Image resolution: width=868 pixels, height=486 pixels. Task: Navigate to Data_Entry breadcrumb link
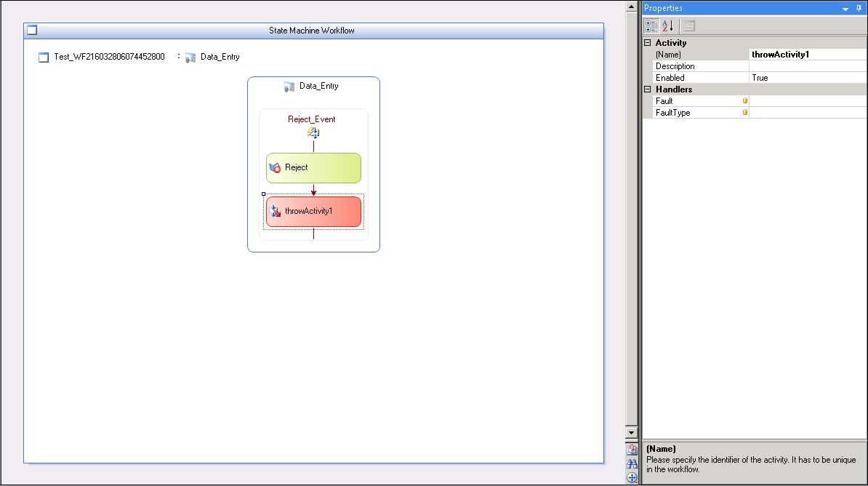point(220,57)
